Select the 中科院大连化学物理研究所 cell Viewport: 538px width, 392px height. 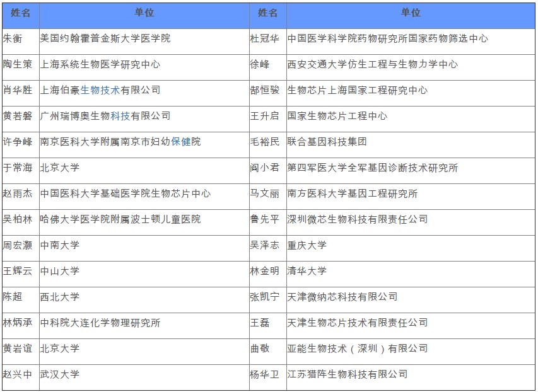coord(100,323)
